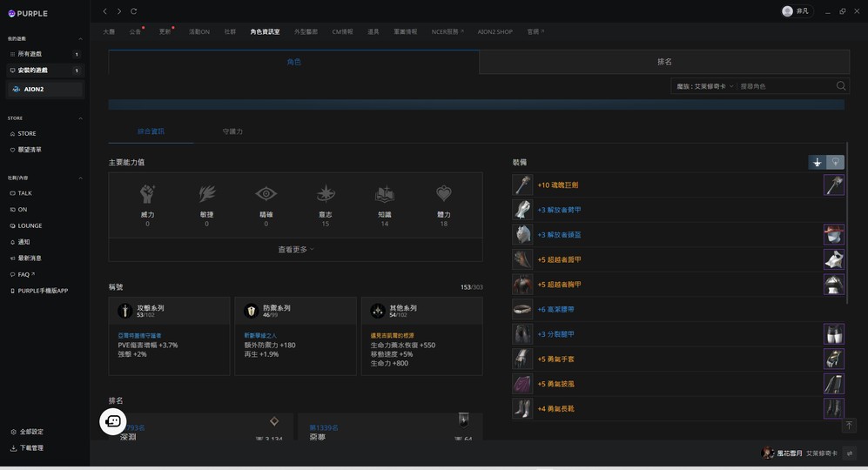Image resolution: width=868 pixels, height=470 pixels.
Task: Collapse the STORE sidebar section
Action: pos(80,118)
